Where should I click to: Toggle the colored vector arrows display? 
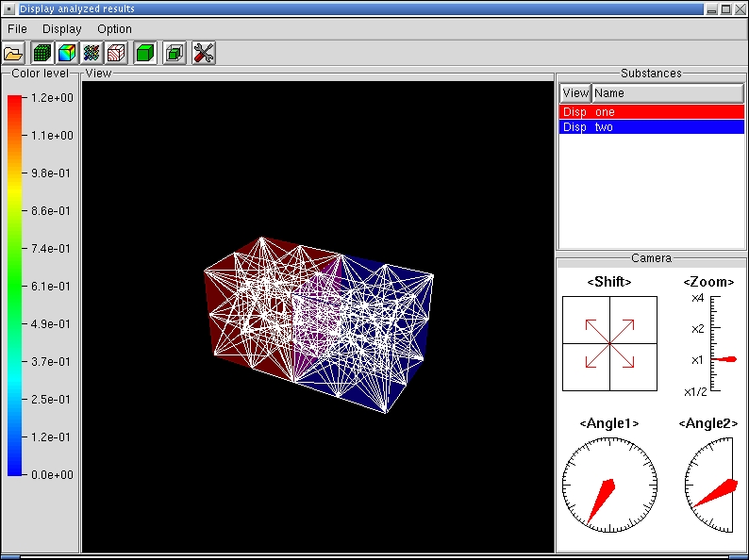pos(92,53)
